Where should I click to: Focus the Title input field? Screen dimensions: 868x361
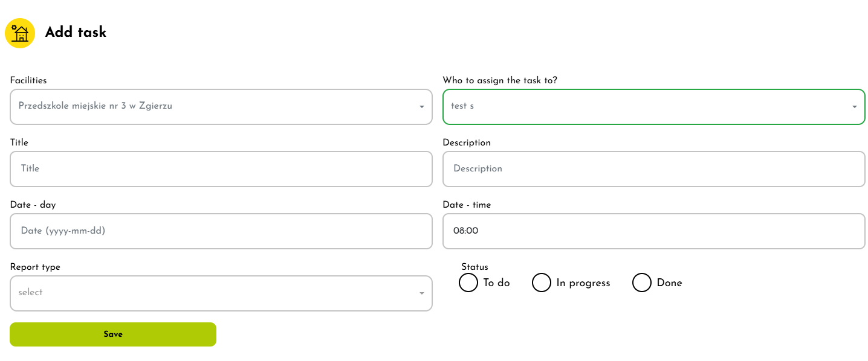click(221, 169)
